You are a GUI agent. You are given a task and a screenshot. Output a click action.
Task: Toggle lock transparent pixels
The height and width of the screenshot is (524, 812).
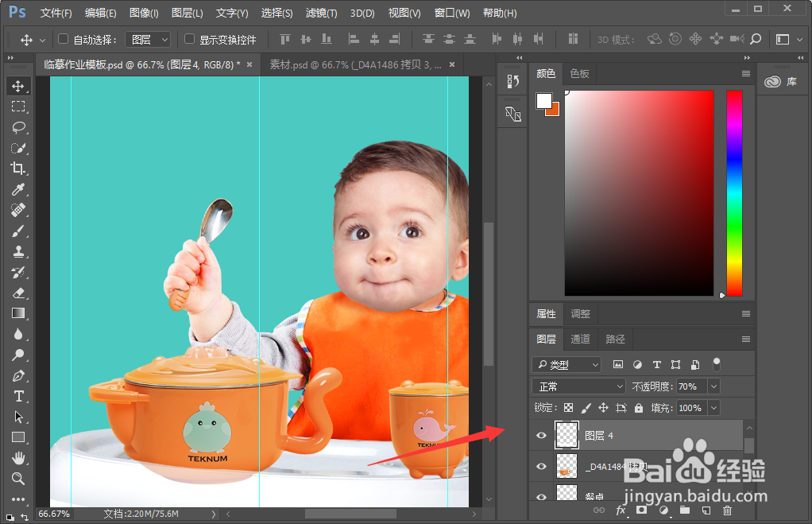coord(569,407)
